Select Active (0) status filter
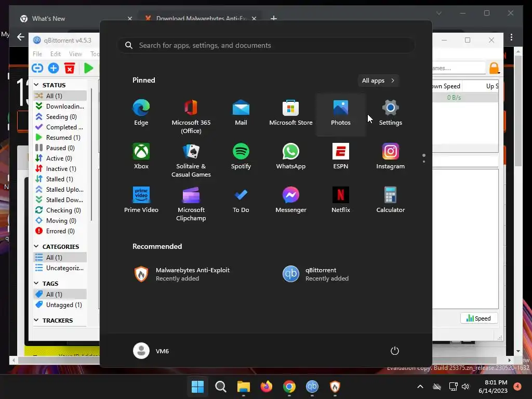This screenshot has height=399, width=532. pyautogui.click(x=60, y=158)
